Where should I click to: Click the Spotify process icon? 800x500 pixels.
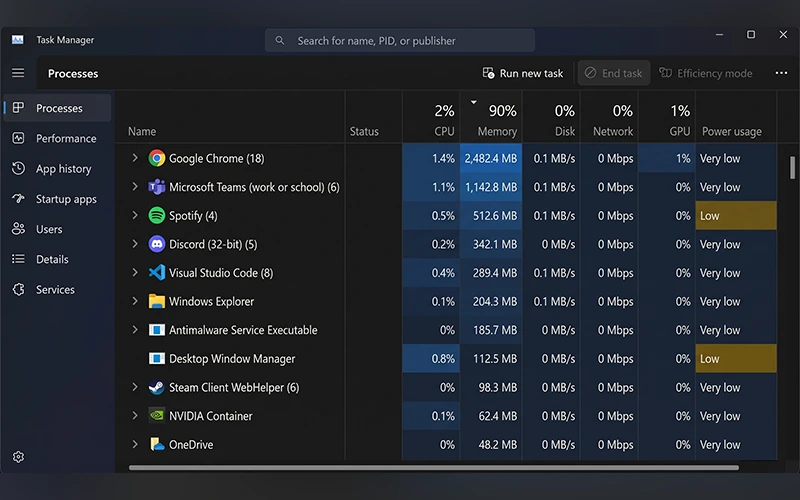pyautogui.click(x=157, y=215)
